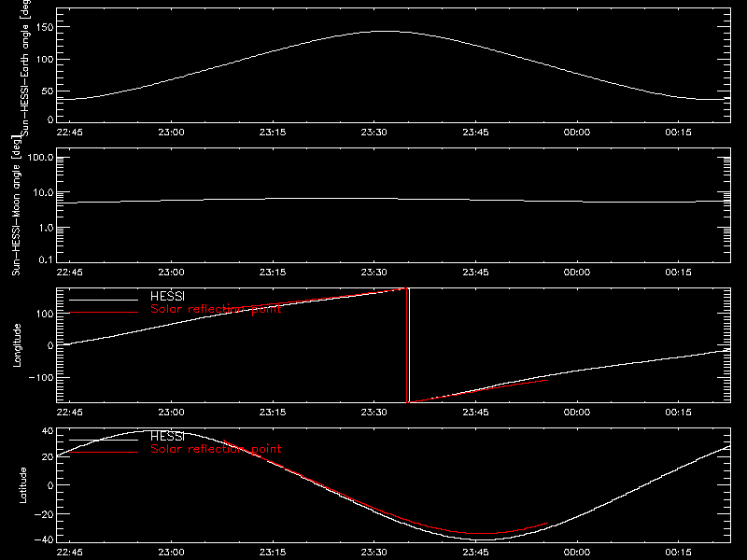Click 23:30 time label under Longitude plot
747x560 pixels.
point(374,412)
